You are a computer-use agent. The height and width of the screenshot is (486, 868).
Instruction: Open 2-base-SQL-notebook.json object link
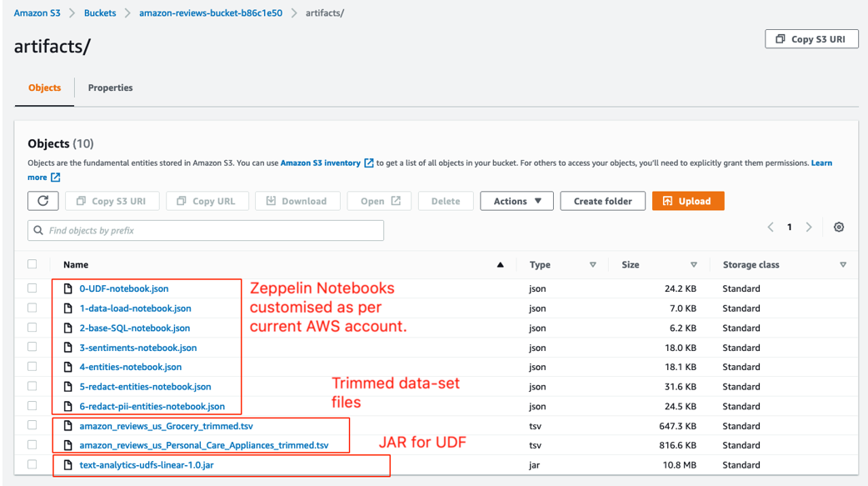[134, 328]
